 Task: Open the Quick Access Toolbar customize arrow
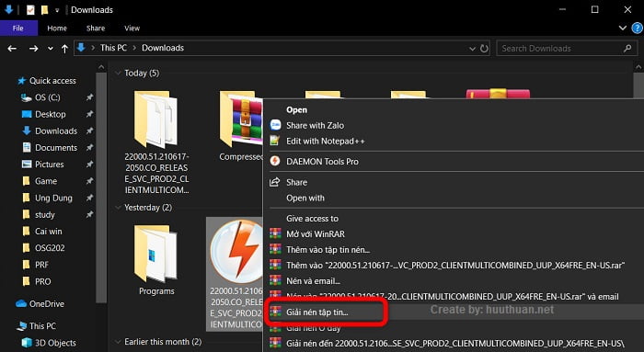(x=57, y=10)
